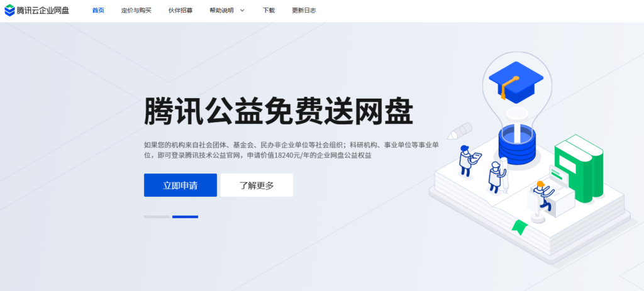Open the 帮助说明 menu

(x=221, y=11)
